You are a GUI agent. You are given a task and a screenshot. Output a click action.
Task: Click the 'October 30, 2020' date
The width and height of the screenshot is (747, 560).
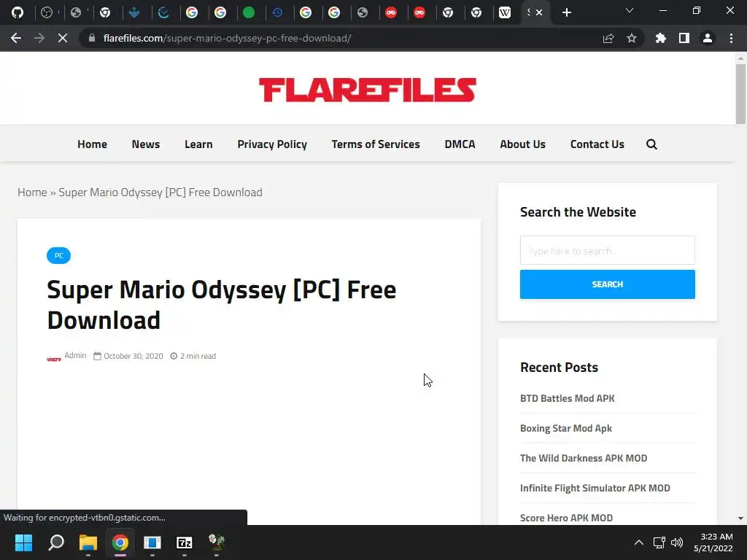pyautogui.click(x=133, y=356)
